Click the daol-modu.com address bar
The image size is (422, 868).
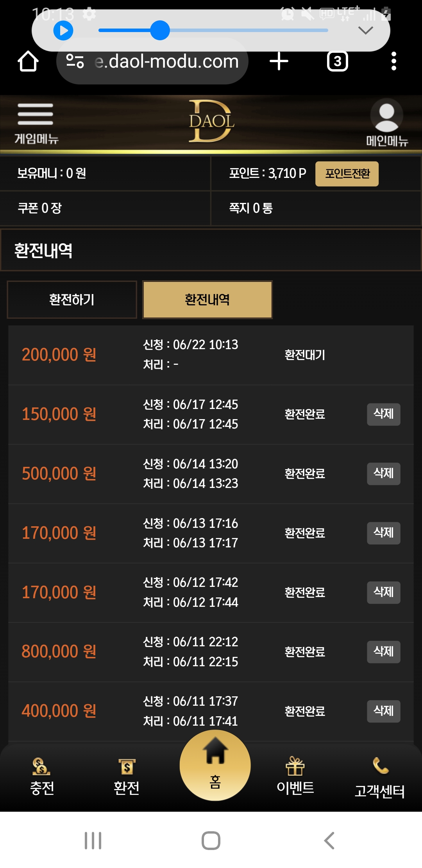click(152, 61)
